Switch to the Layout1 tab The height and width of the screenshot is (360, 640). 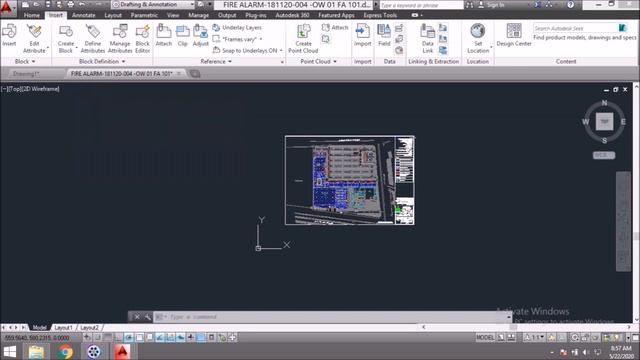(63, 328)
